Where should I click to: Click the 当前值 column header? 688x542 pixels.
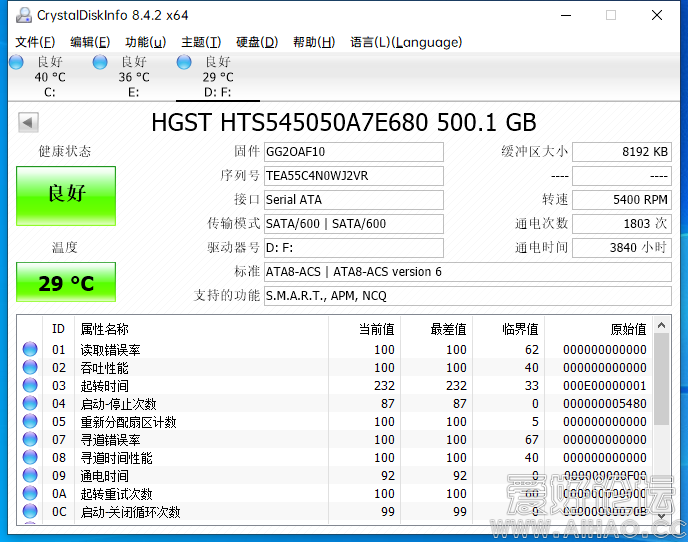click(364, 329)
